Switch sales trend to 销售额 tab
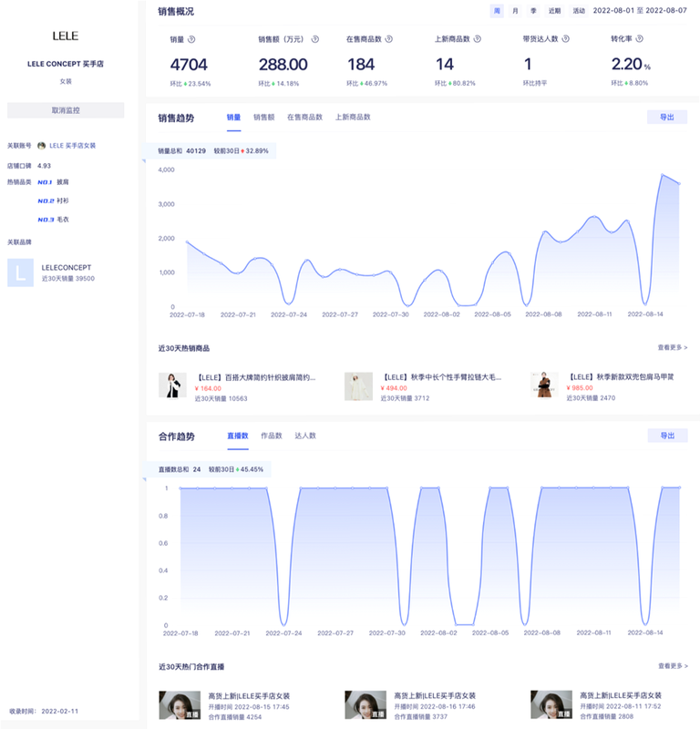 tap(263, 118)
